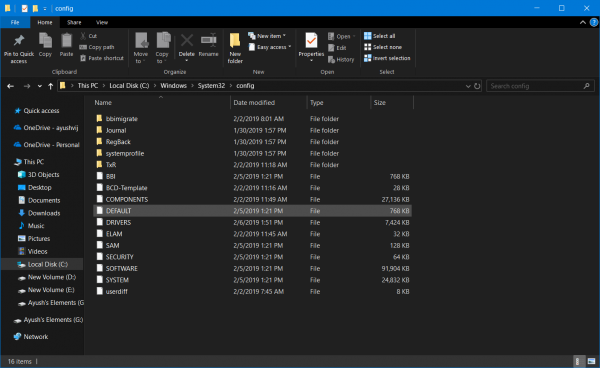Click the Rename icon

click(209, 40)
